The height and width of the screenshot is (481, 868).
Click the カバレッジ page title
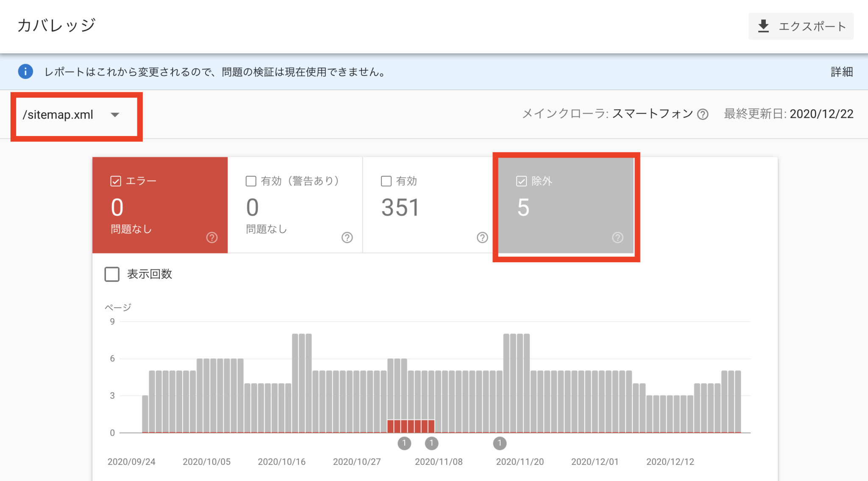(x=56, y=25)
